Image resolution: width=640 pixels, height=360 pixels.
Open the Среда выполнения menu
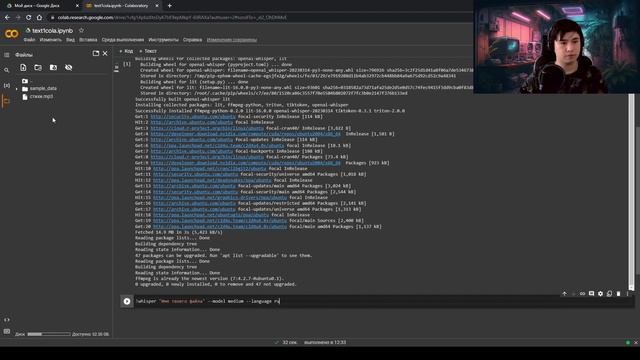(123, 40)
